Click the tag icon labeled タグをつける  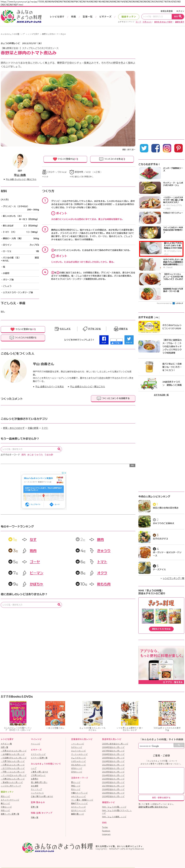click(x=92, y=329)
